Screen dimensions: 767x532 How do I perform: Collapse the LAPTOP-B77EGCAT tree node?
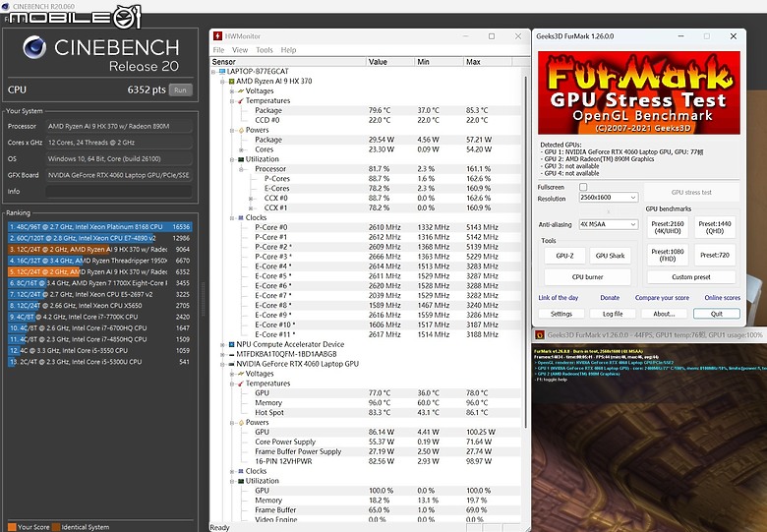213,72
